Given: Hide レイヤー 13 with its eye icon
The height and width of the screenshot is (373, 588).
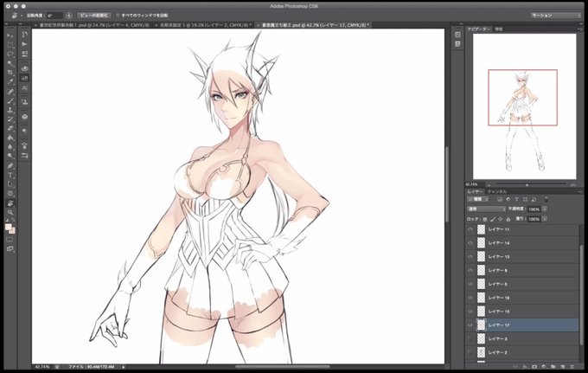Looking at the screenshot, I should [470, 257].
